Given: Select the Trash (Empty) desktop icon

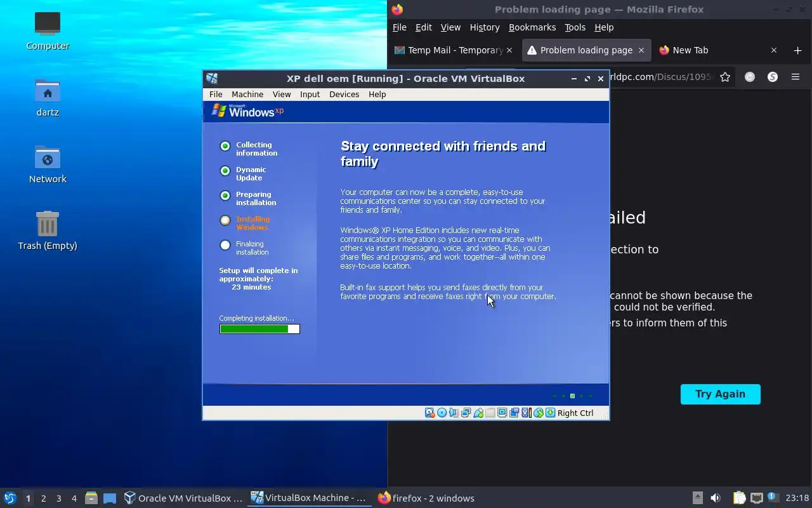Looking at the screenshot, I should coord(48,231).
